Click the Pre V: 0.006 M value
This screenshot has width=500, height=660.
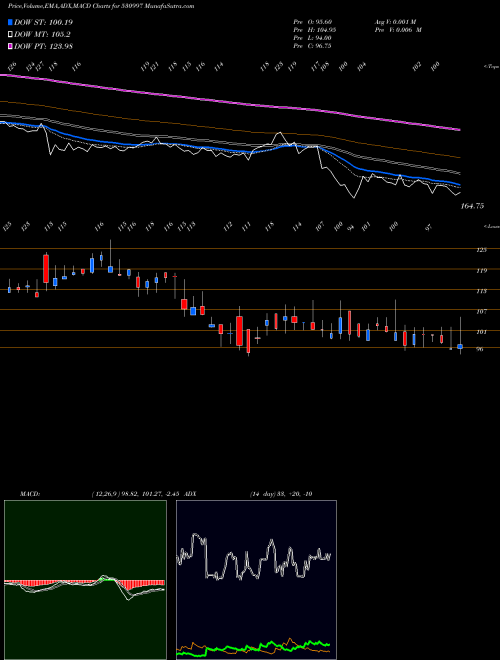pyautogui.click(x=398, y=30)
